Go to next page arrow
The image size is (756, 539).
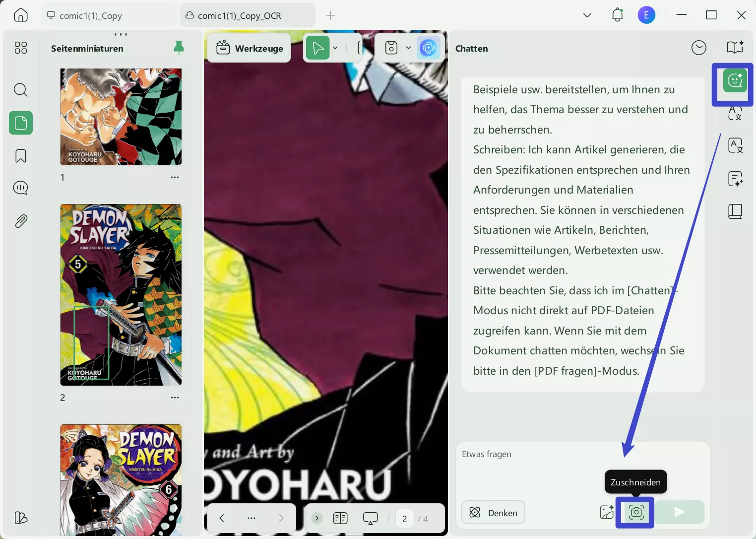pos(281,519)
